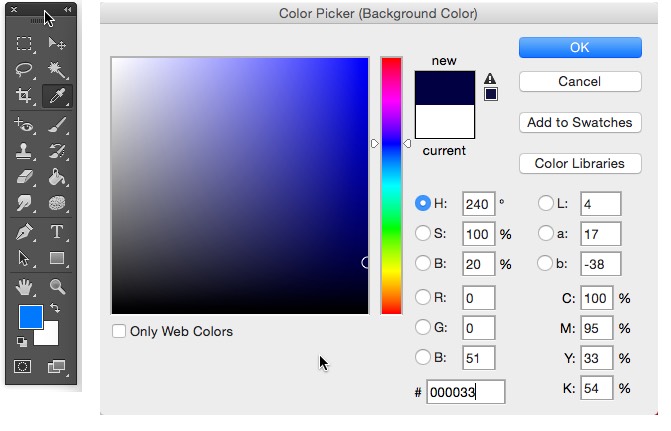Select the S saturation radio button
The height and width of the screenshot is (431, 671).
click(x=423, y=234)
